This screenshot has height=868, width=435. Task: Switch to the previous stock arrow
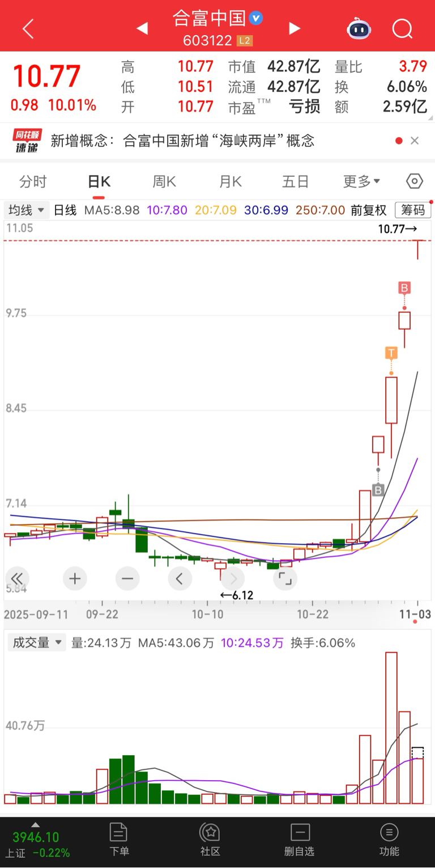142,28
